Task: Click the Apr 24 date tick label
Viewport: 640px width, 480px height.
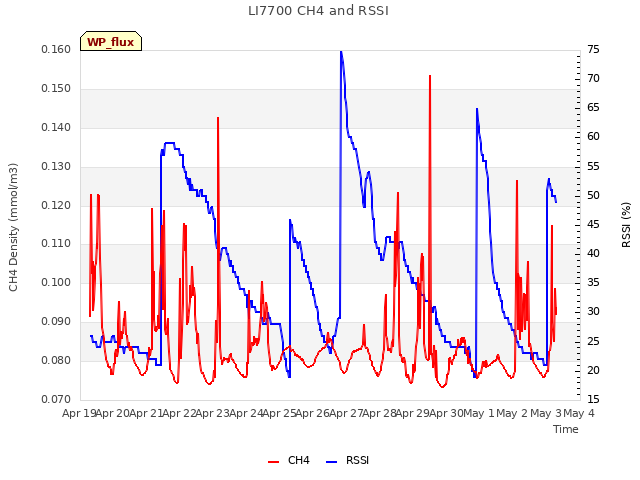Action: pos(246,413)
